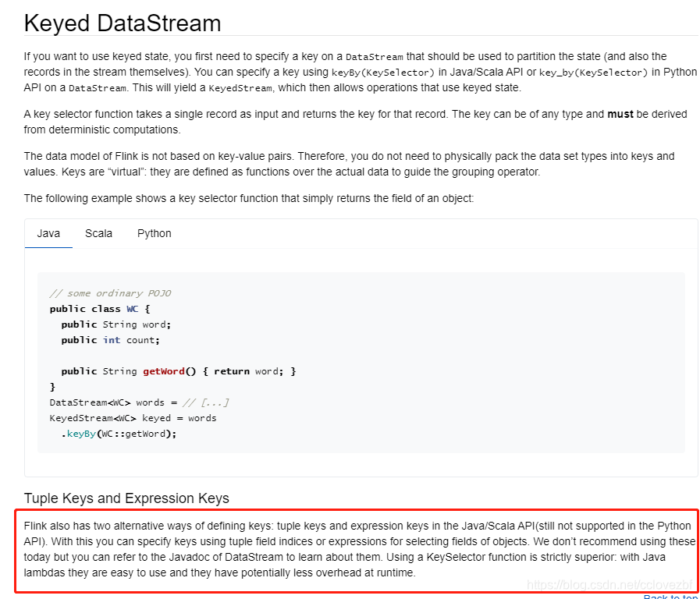This screenshot has height=599, width=700.
Task: Click the paragraph about Flink's data model
Action: point(349,164)
